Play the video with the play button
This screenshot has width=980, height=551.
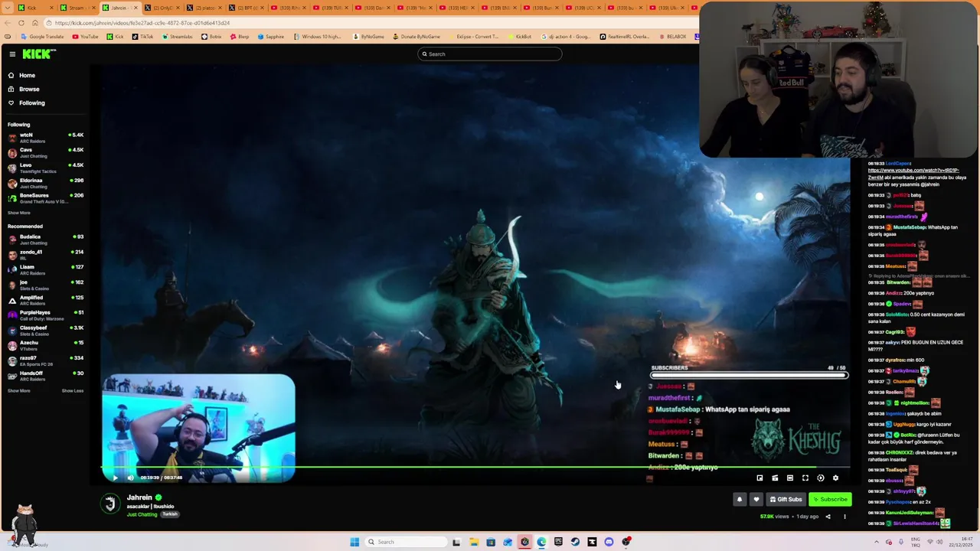coord(115,478)
